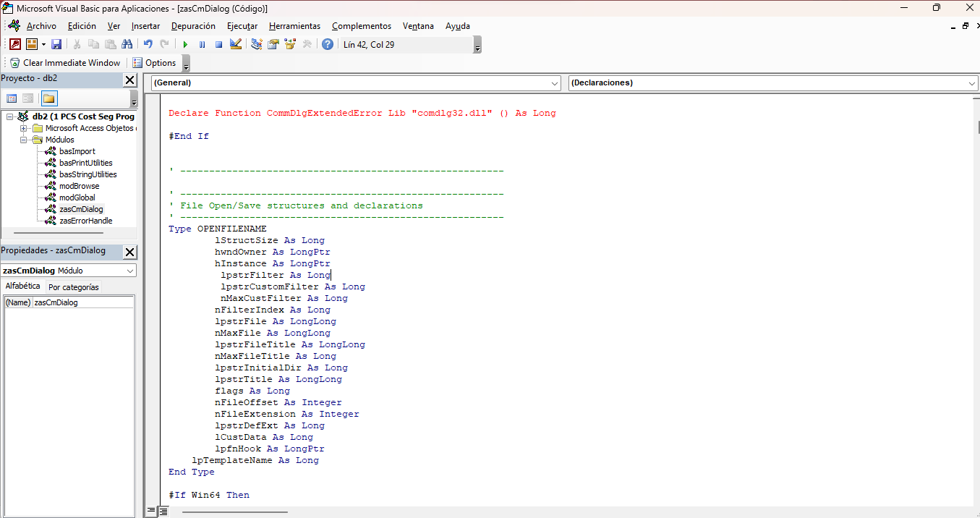Collapse the db2 project tree node
Screen dimensions: 980x518
(9, 116)
